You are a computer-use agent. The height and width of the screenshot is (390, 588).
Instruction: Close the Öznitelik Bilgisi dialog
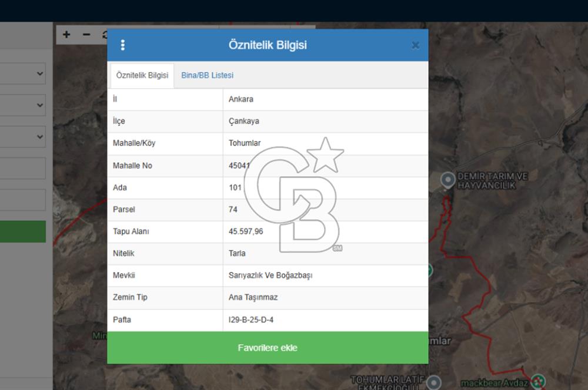click(415, 45)
